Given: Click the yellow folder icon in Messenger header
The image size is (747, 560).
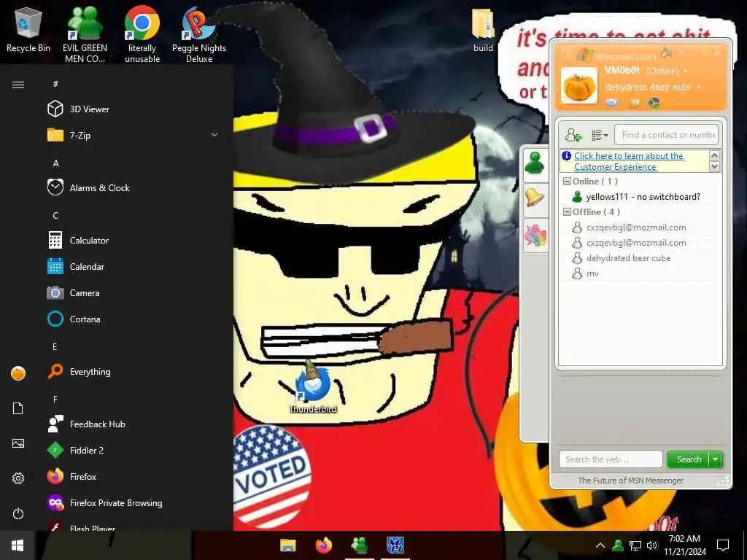Looking at the screenshot, I should [x=635, y=102].
